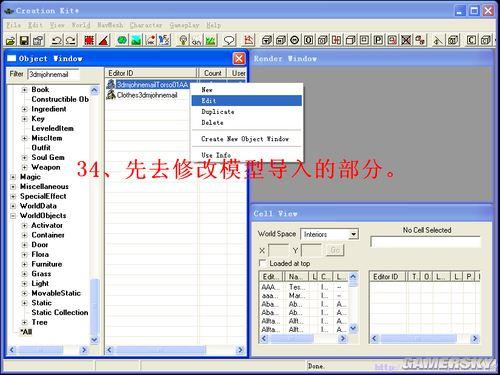The height and width of the screenshot is (375, 500).
Task: Open the World Space Interiors dropdown
Action: coord(329,234)
